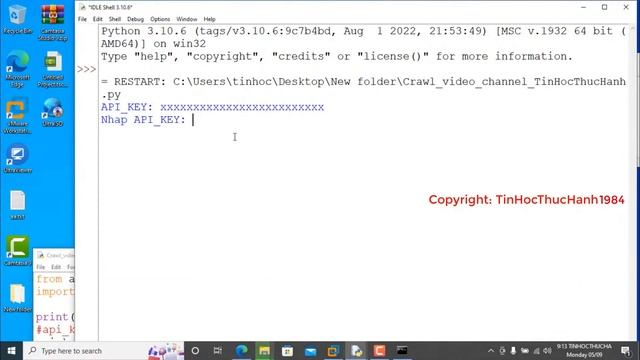Image resolution: width=640 pixels, height=360 pixels.
Task: Open the Options menu
Action: (160, 19)
